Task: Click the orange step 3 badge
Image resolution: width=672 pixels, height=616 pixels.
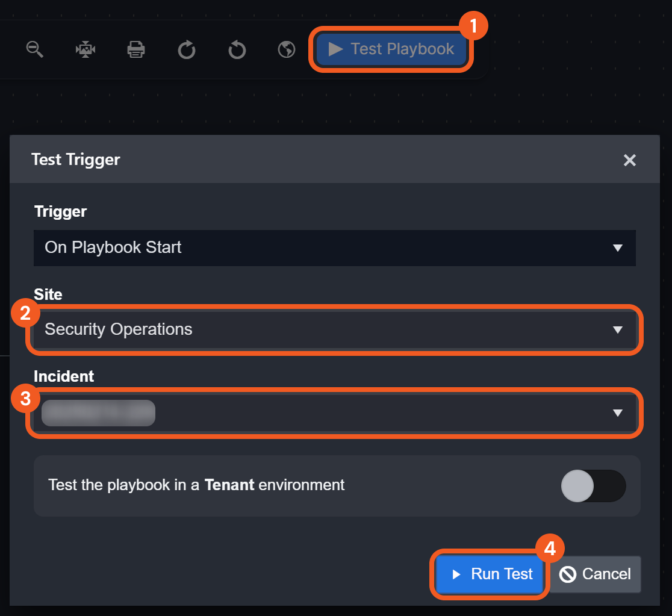Action: tap(25, 399)
